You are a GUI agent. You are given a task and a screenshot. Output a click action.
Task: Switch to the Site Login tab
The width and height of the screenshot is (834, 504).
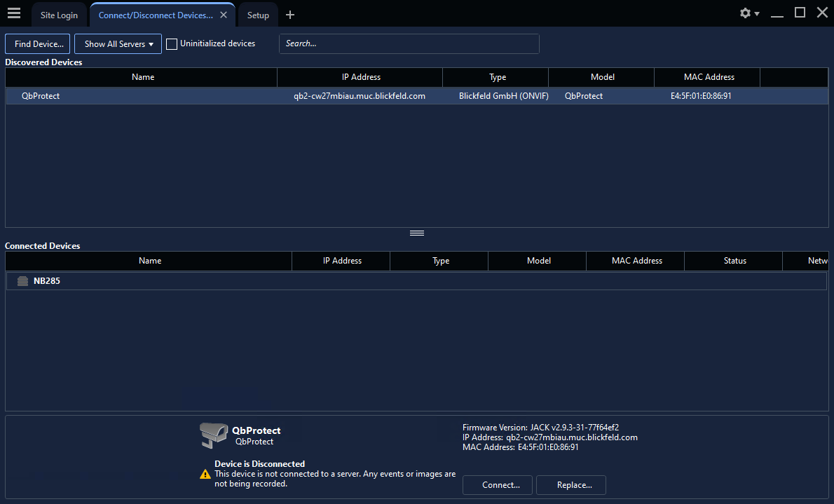pos(59,15)
